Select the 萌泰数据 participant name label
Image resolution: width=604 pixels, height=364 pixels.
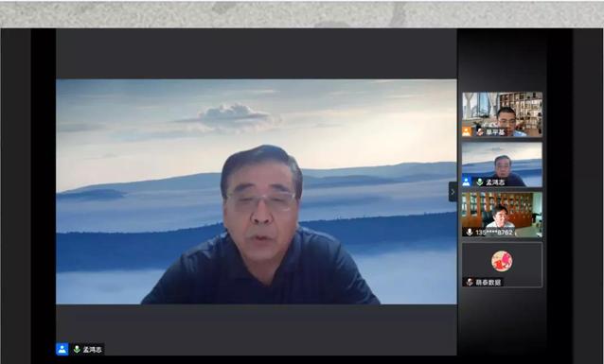489,283
